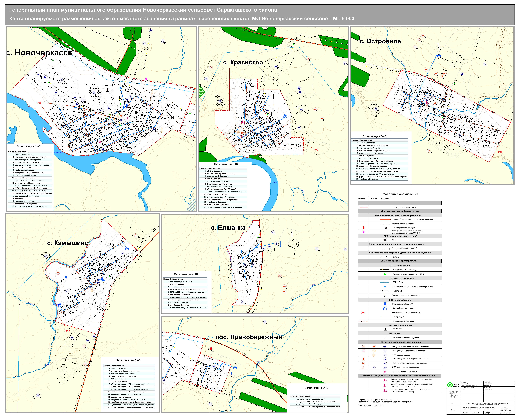518x420 pixels.
Task: Click the pink gas compressor icon on the Новочеркасск map
Action: pyautogui.click(x=146, y=79)
